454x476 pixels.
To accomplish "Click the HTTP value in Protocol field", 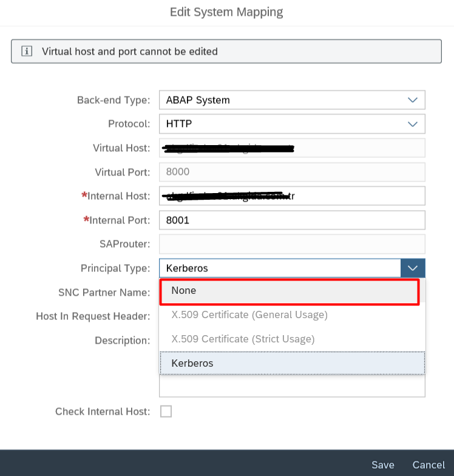I will click(179, 124).
